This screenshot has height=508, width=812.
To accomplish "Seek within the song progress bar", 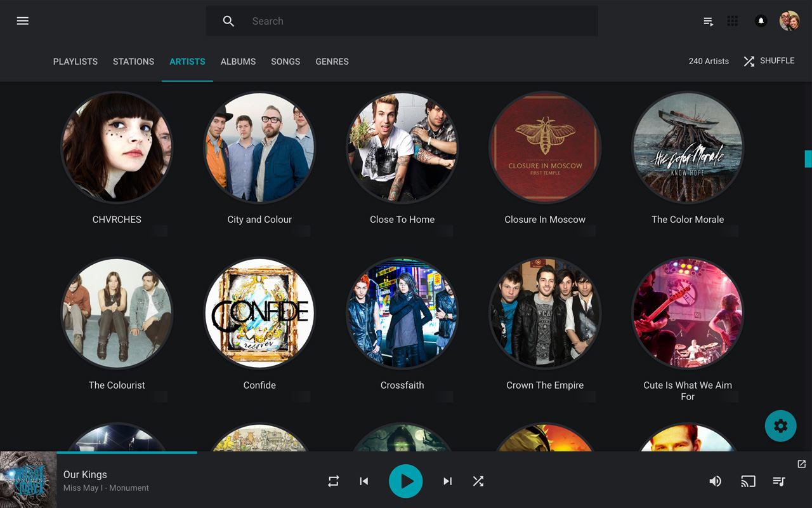I will click(x=435, y=452).
